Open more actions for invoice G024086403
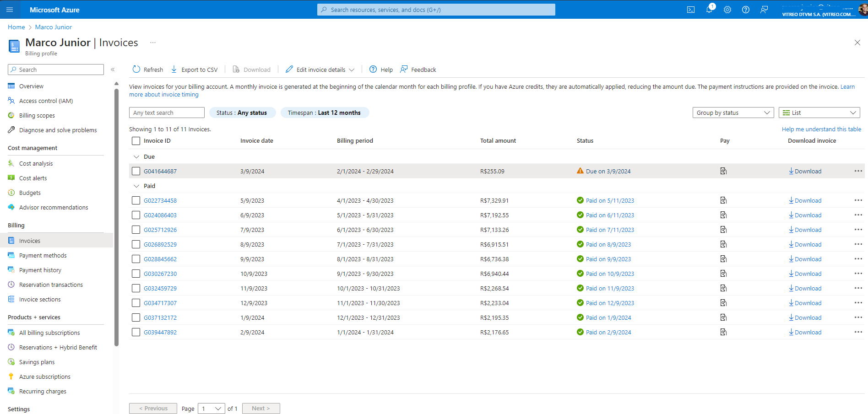Screen dimensions: 868x414 click(x=858, y=215)
